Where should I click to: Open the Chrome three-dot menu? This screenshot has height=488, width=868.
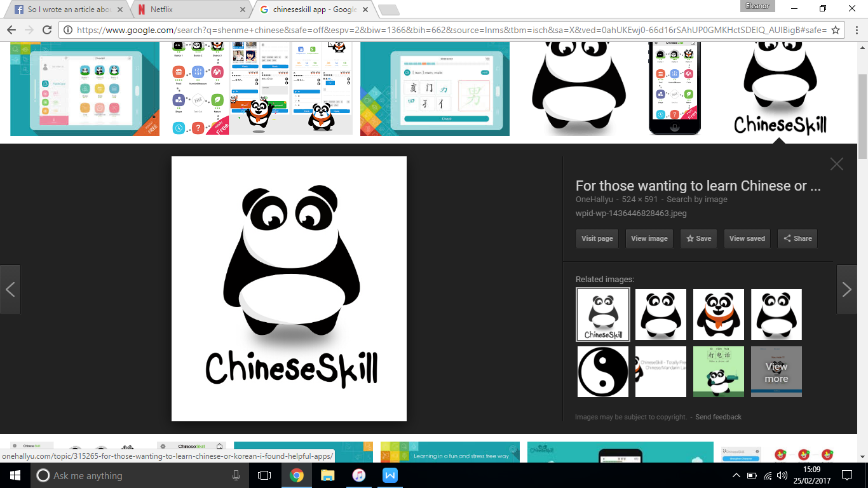(855, 30)
